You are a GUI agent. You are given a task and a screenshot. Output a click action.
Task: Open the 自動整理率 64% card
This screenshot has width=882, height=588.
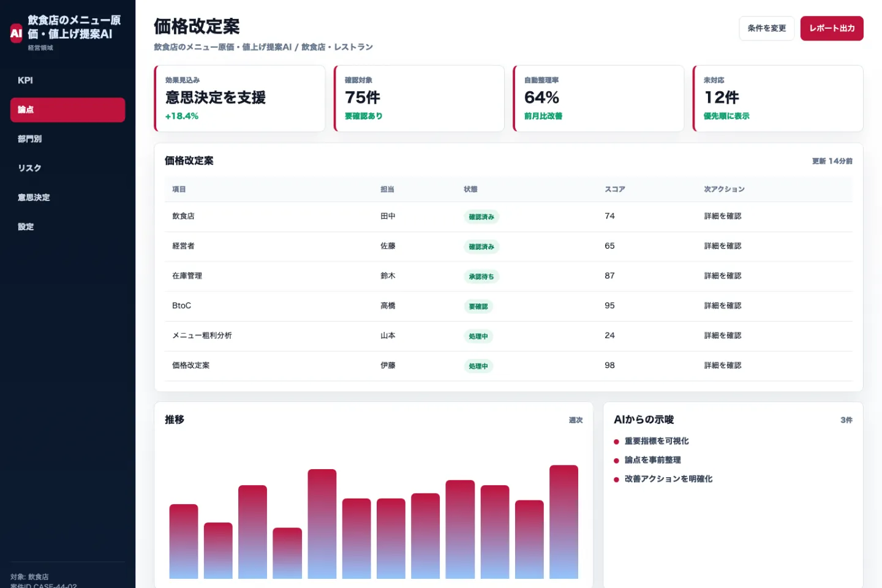pyautogui.click(x=598, y=98)
